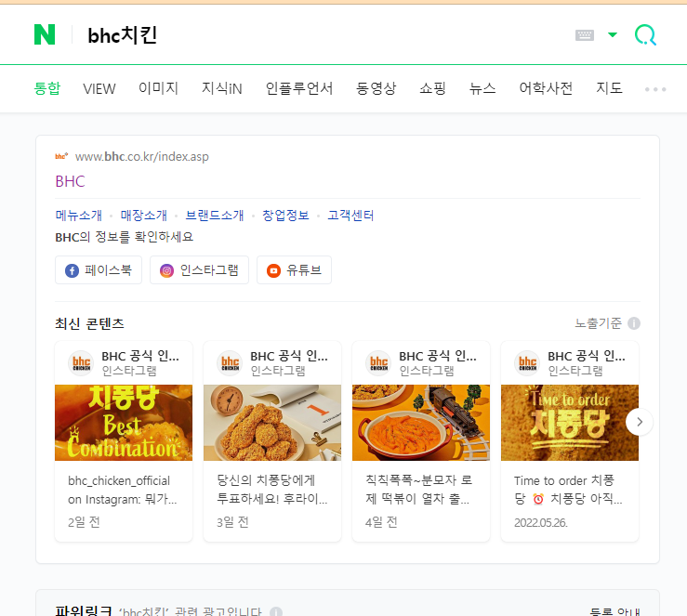The width and height of the screenshot is (687, 616).
Task: Switch to the 동영상 tab
Action: (376, 88)
